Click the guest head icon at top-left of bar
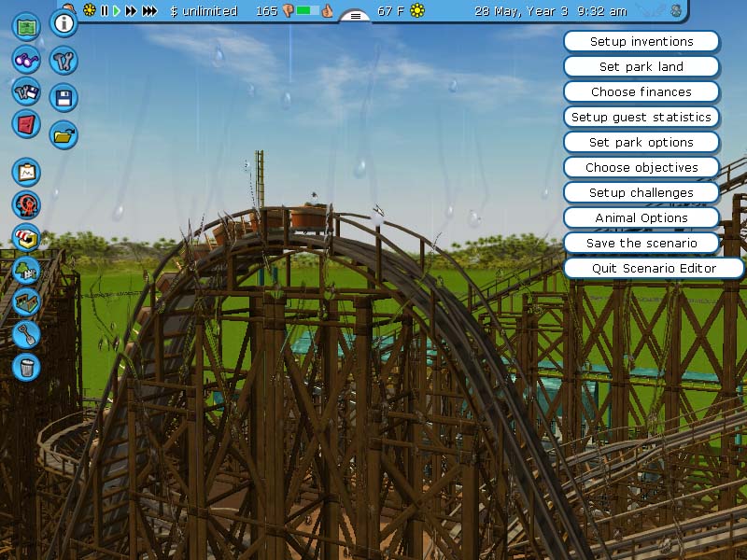 pos(69,7)
